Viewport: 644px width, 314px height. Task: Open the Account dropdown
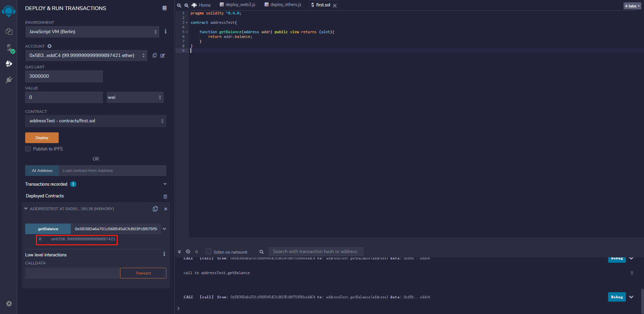pyautogui.click(x=86, y=55)
